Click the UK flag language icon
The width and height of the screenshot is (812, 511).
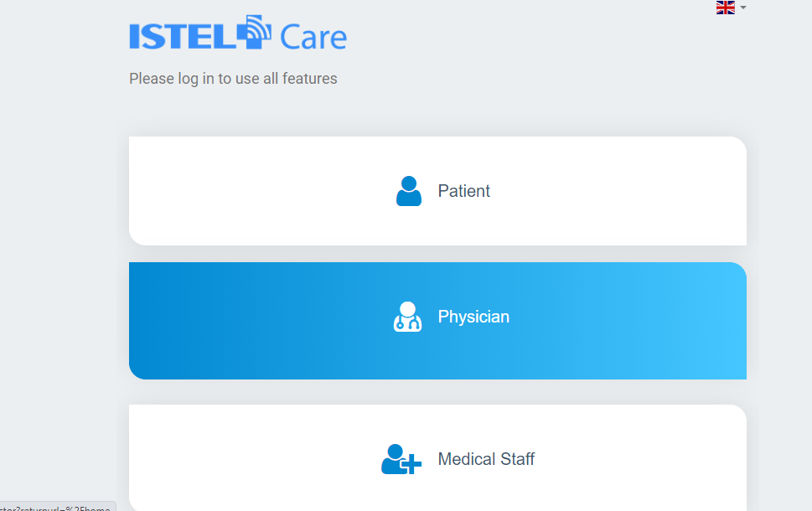coord(725,8)
